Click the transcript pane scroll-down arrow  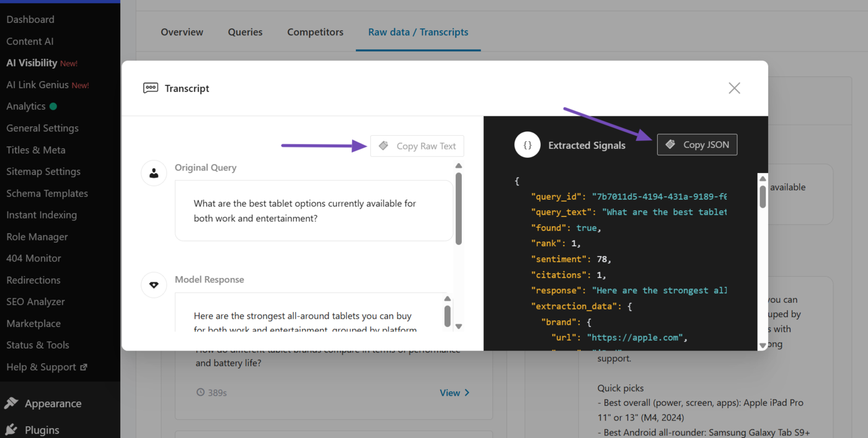[x=458, y=326]
